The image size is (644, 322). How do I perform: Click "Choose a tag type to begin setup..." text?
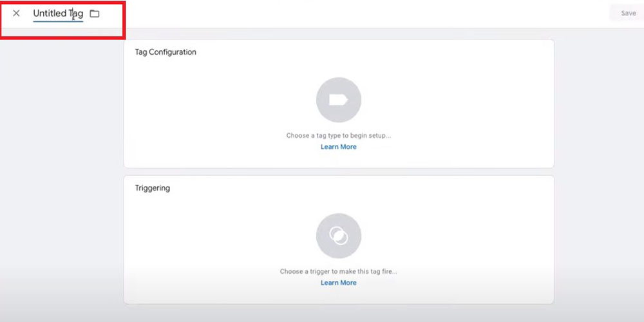[x=339, y=135]
